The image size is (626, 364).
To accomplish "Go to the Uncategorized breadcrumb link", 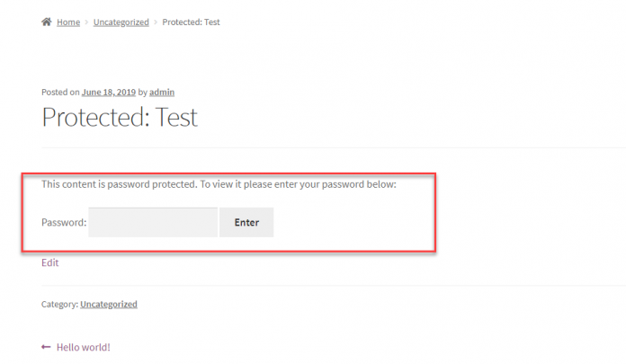I will (121, 22).
